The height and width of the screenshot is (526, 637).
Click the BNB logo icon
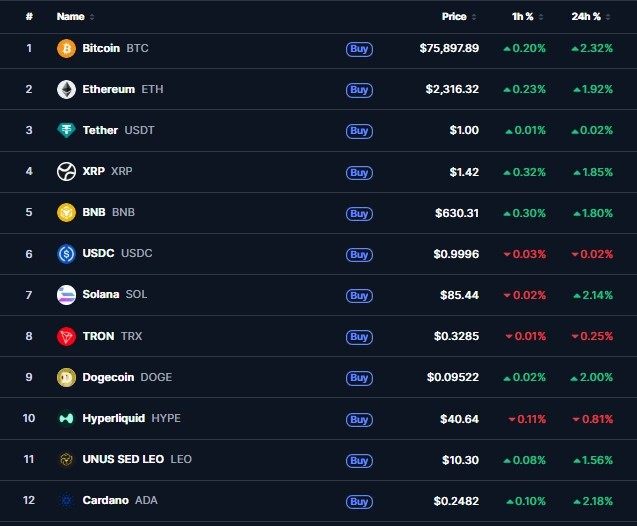tap(66, 212)
